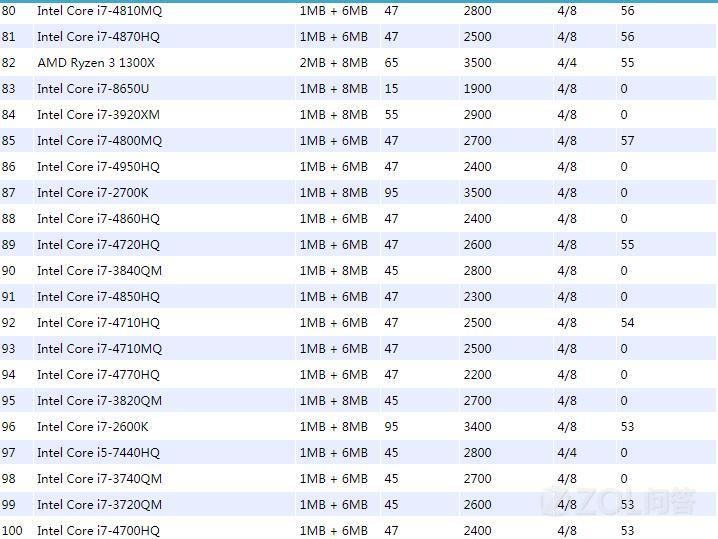718x539 pixels.
Task: Select the Intel Core i7-3920XM row name
Action: click(98, 115)
